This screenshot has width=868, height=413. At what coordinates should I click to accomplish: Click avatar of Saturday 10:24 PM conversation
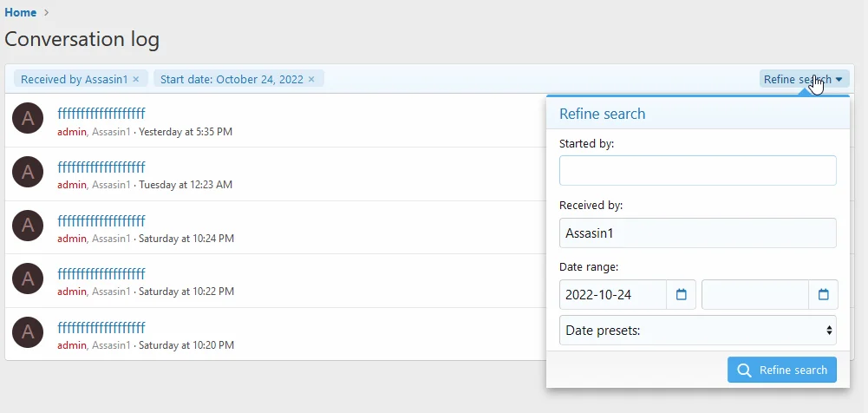pos(28,226)
